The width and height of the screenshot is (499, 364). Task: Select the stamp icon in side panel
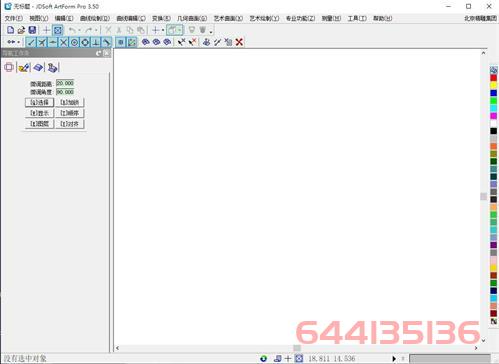pyautogui.click(x=52, y=68)
